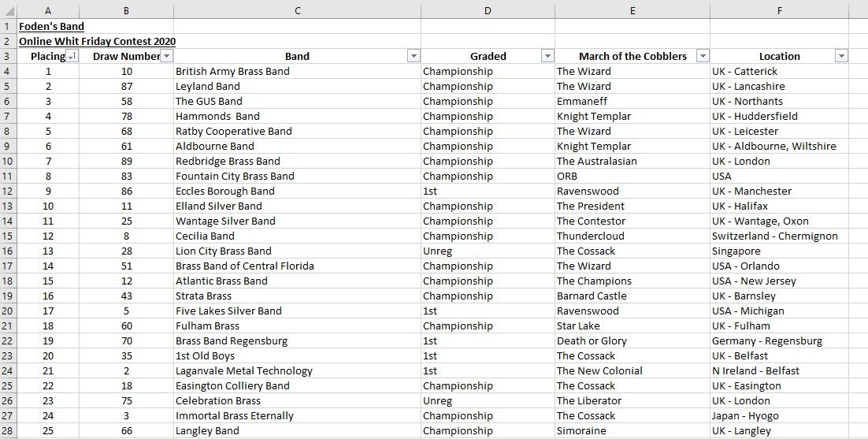
Task: Open the Graded column filter dropdown
Action: click(547, 56)
